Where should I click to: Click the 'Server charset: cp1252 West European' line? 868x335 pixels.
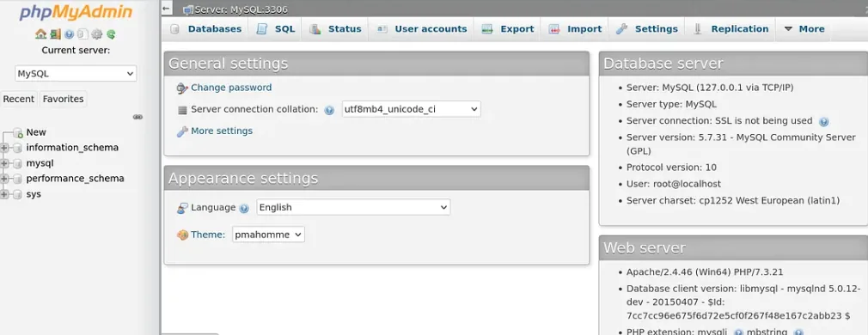(733, 200)
